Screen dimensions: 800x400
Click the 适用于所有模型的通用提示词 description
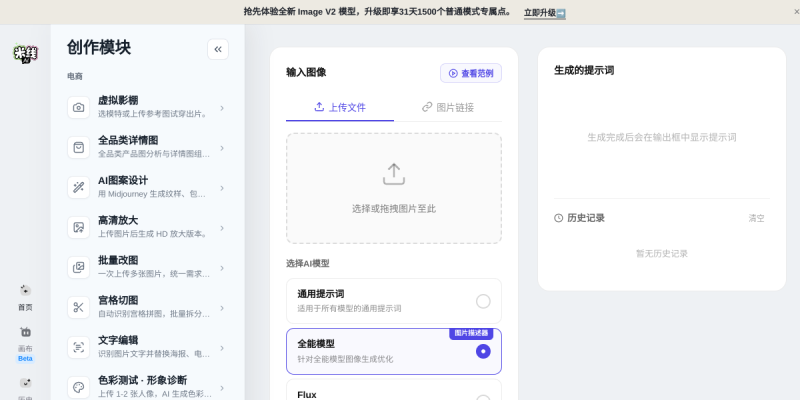click(349, 309)
